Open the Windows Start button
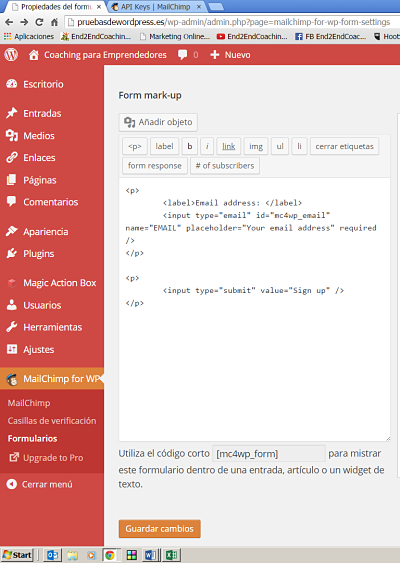This screenshot has height=563, width=400. 17,555
